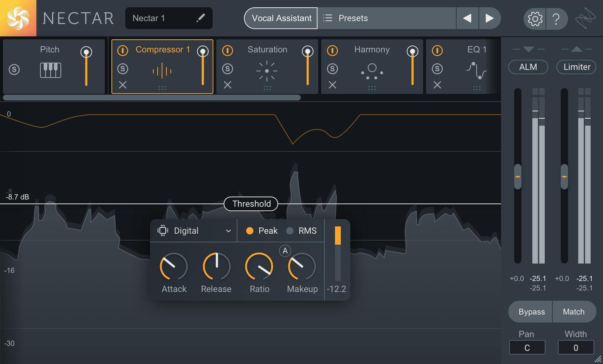Toggle the Saturation module power button
This screenshot has width=603, height=364.
click(228, 51)
